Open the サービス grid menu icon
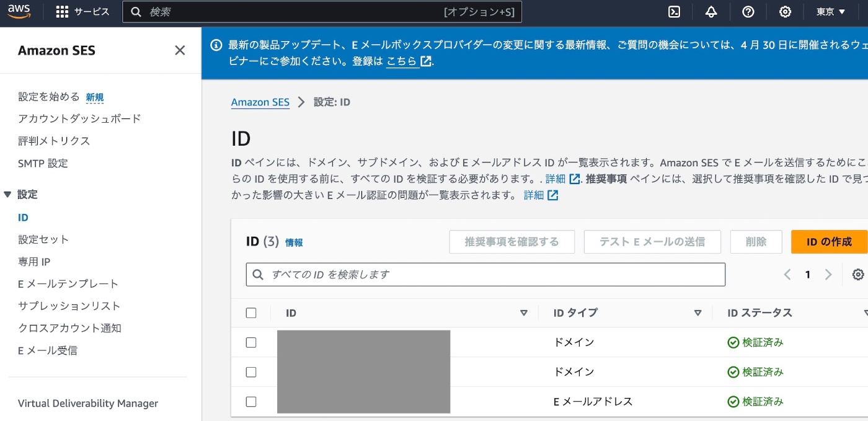The height and width of the screenshot is (421, 868). click(62, 12)
